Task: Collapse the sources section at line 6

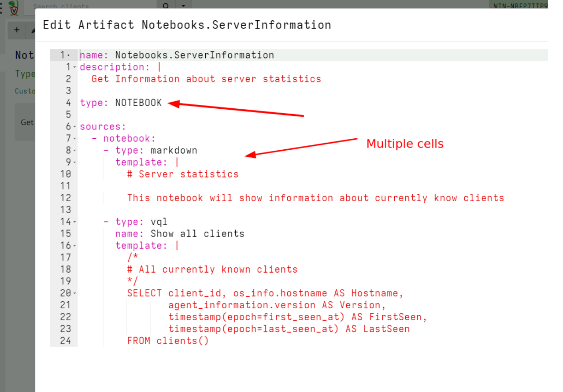Action: (74, 126)
